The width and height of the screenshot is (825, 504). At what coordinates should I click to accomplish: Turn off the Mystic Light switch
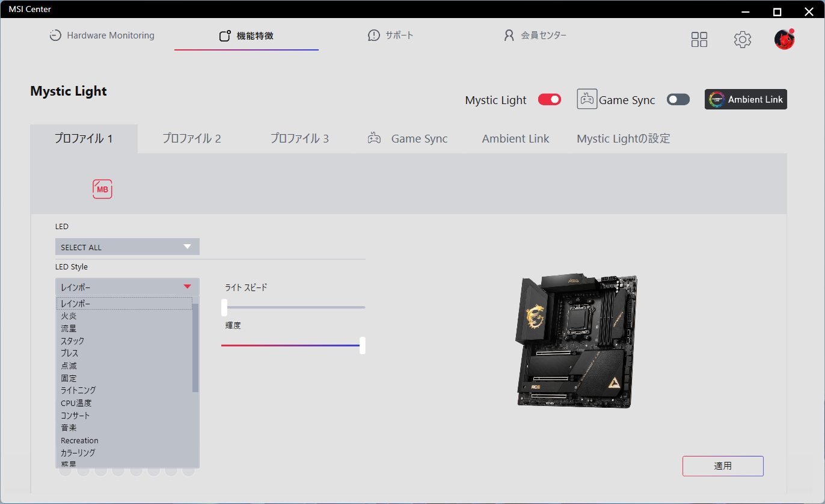point(550,99)
